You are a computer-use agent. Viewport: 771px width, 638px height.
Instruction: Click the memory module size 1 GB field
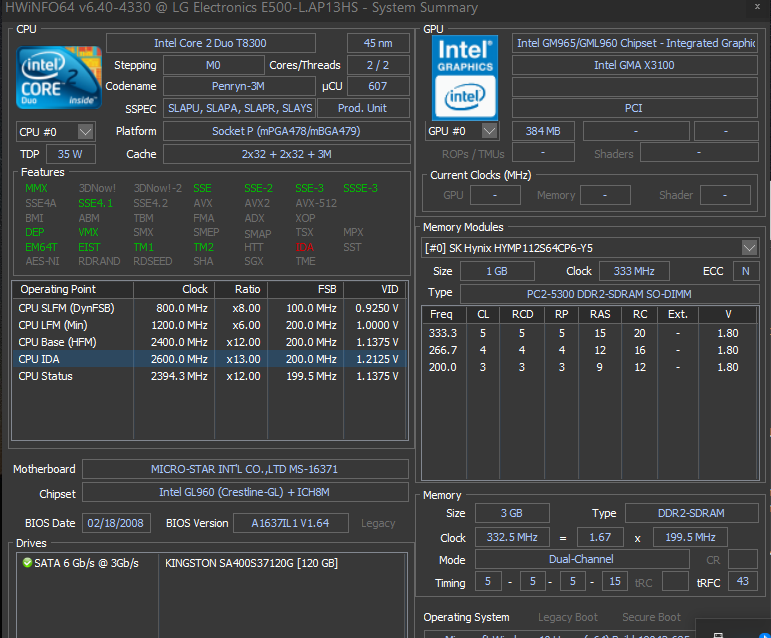pos(497,271)
